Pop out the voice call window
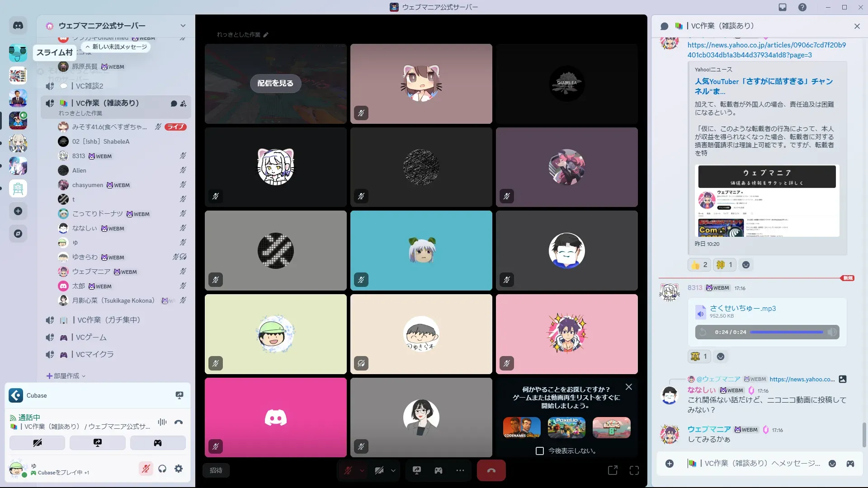 point(613,470)
